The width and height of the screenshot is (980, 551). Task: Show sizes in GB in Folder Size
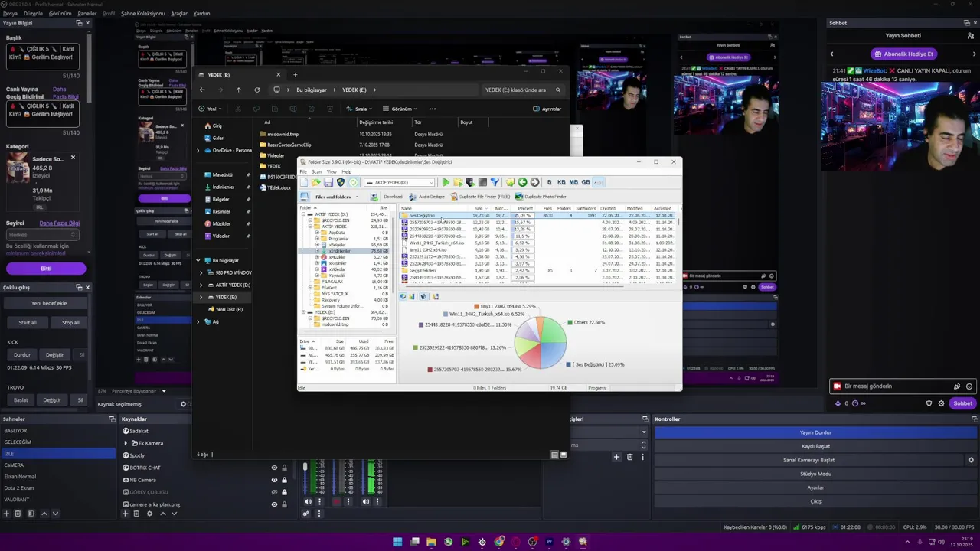tap(586, 182)
